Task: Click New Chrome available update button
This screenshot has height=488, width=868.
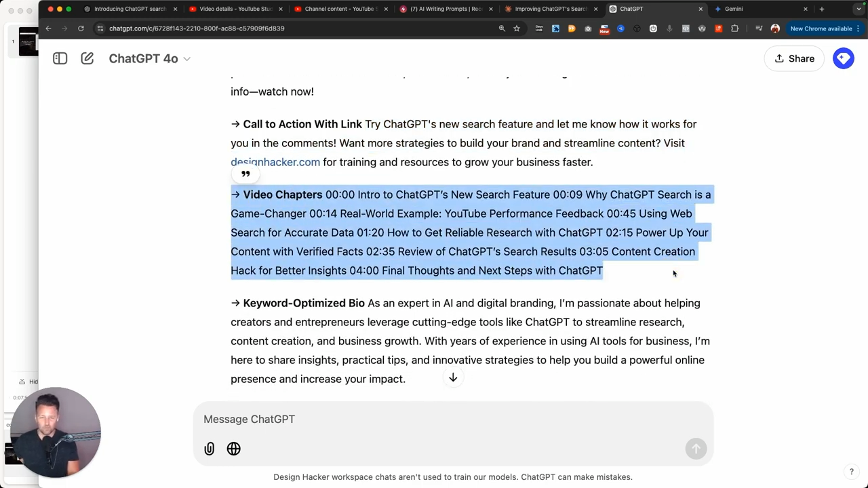Action: click(x=821, y=28)
